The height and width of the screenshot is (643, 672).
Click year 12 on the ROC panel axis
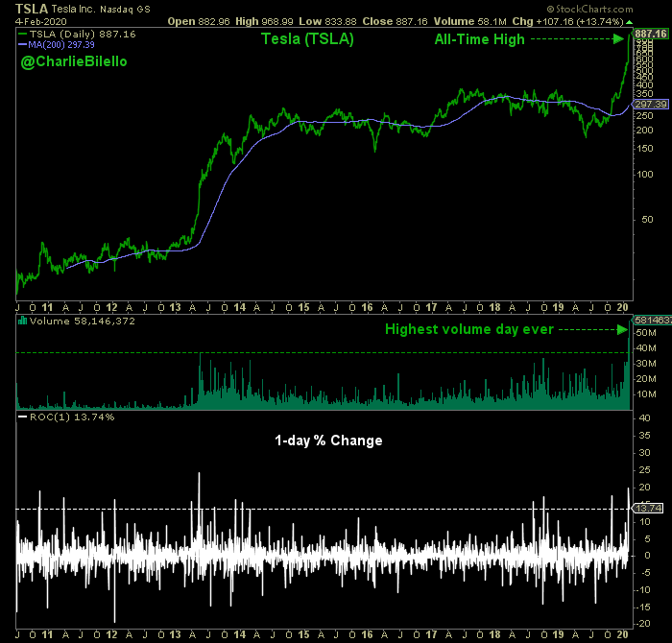coord(111,634)
